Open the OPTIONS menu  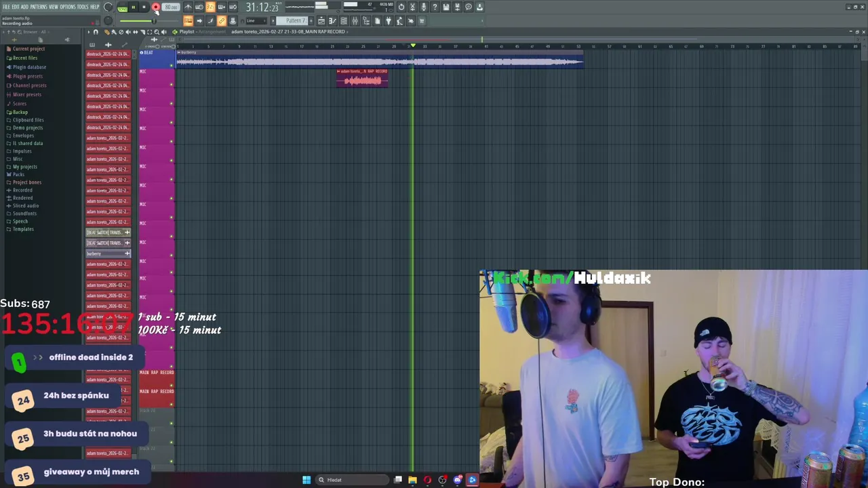pyautogui.click(x=68, y=7)
